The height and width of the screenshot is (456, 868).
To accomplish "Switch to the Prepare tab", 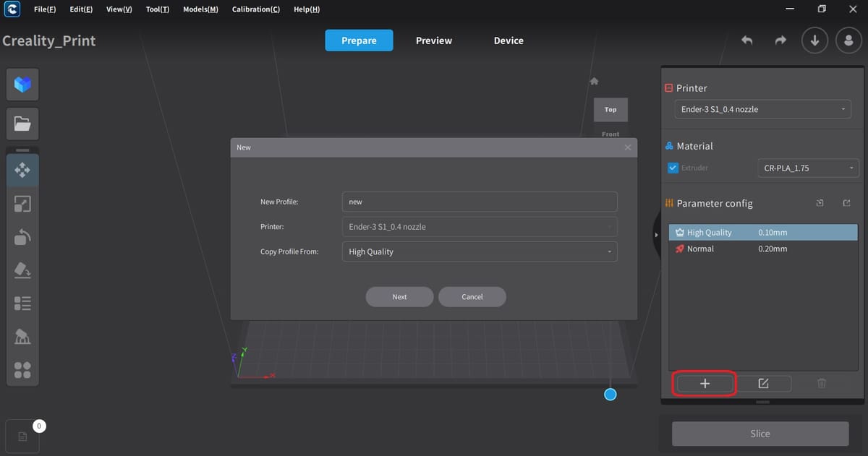I will point(359,40).
